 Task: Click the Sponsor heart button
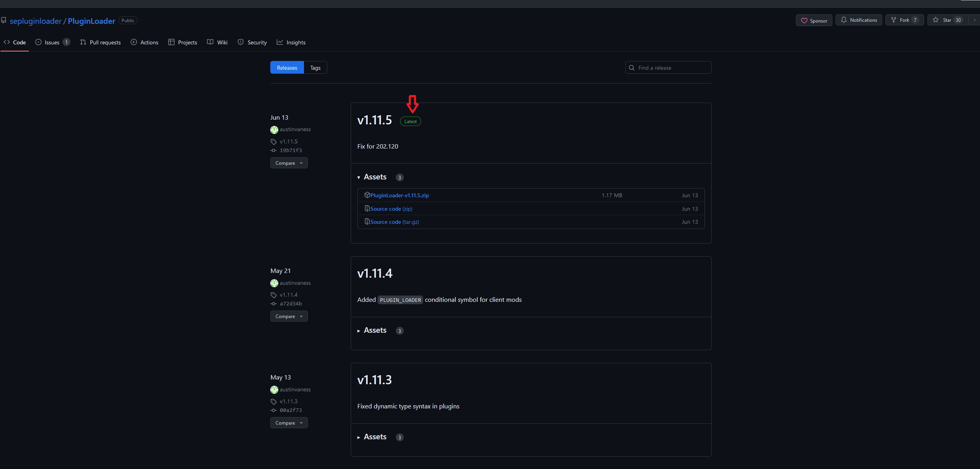814,20
